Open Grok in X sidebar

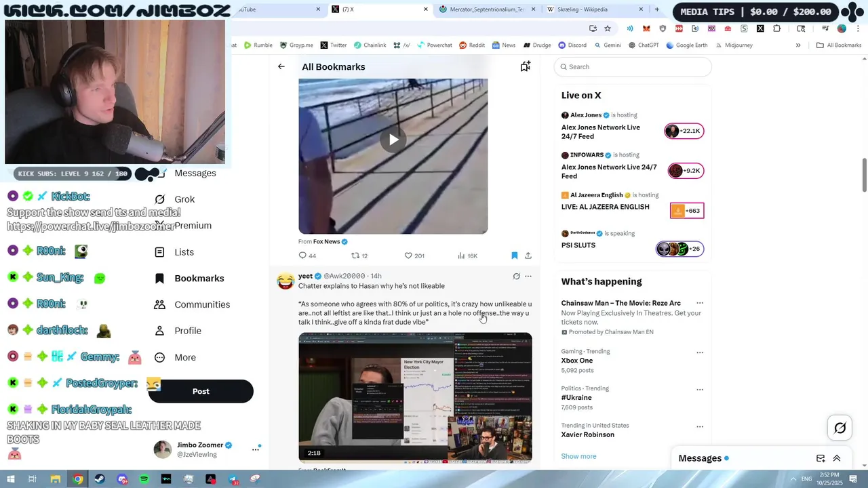[175, 199]
